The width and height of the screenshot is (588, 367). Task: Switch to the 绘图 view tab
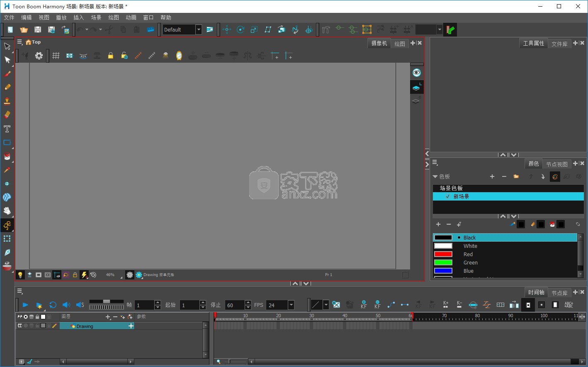click(400, 44)
